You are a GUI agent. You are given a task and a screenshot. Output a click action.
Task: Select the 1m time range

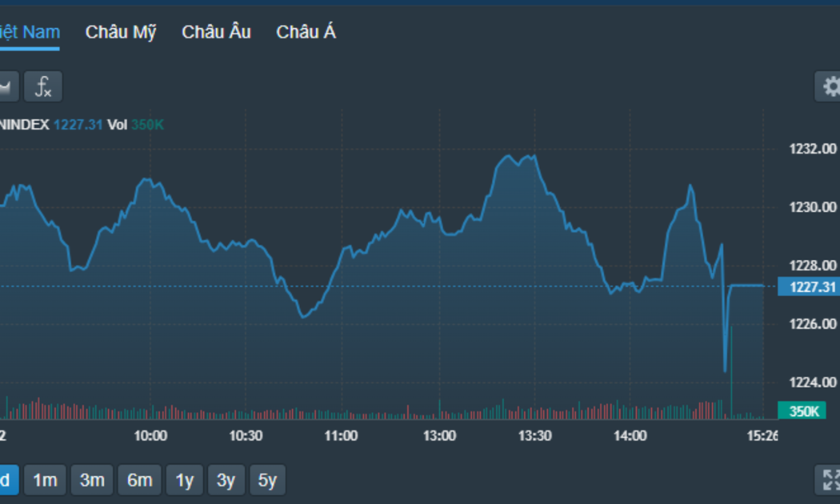tap(45, 480)
